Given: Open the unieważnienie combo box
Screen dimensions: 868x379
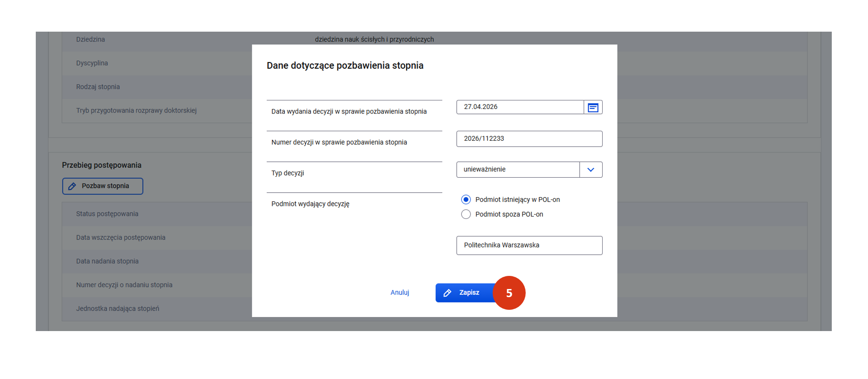Looking at the screenshot, I should pos(518,170).
